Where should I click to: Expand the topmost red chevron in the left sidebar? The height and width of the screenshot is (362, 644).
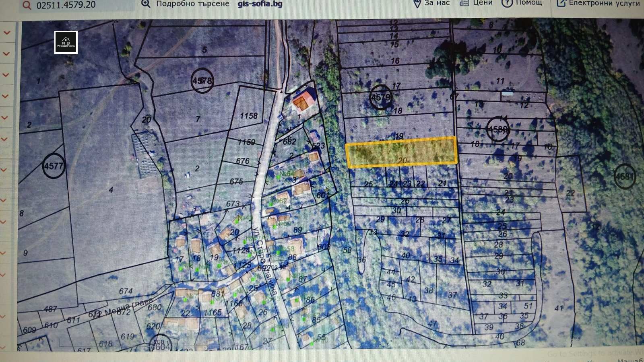[x=6, y=33]
